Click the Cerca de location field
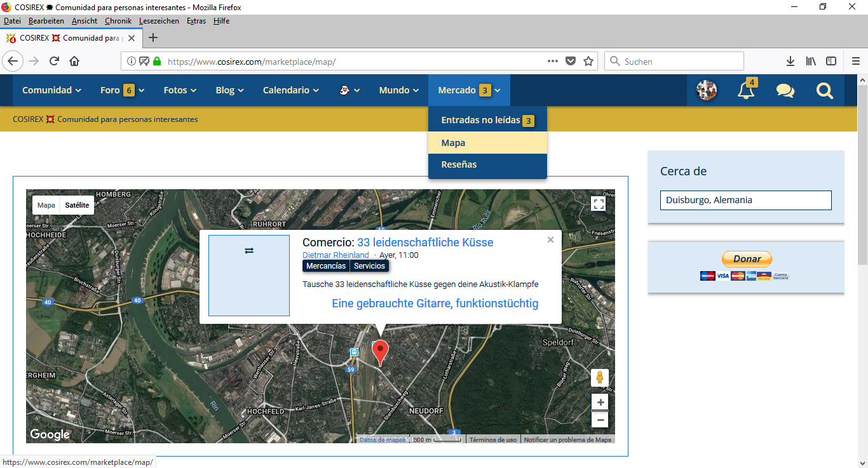868x468 pixels. click(x=745, y=200)
